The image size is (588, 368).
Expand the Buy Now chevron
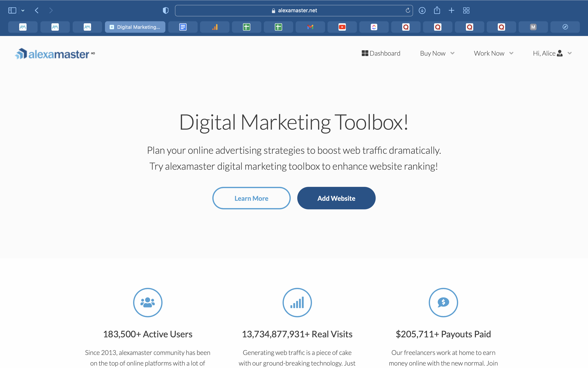(452, 53)
